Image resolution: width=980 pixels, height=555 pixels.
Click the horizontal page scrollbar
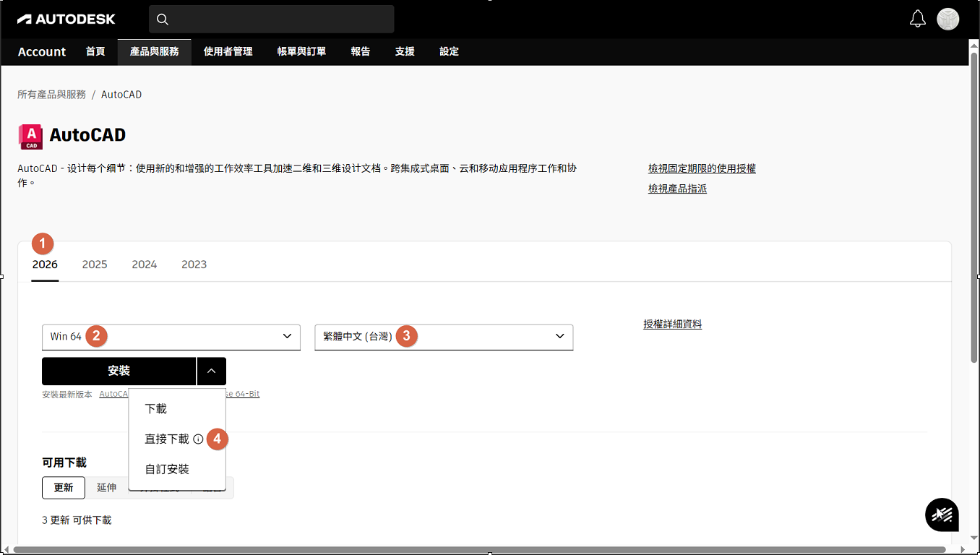[x=479, y=550]
